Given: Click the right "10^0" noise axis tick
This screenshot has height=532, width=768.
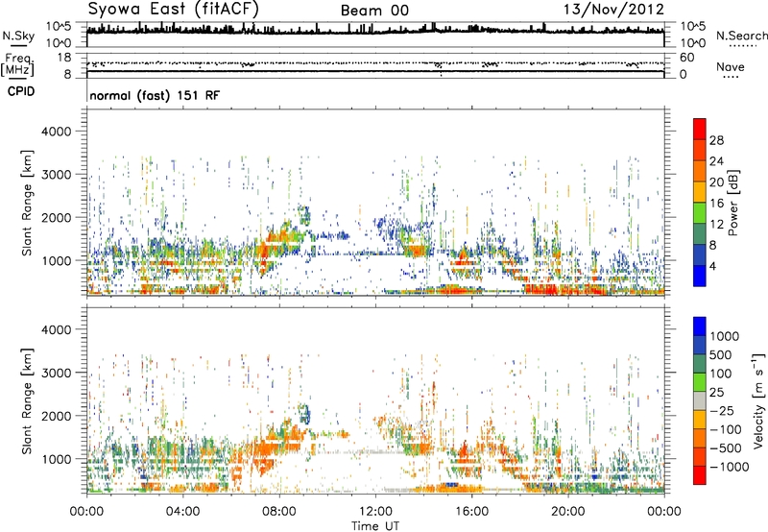Looking at the screenshot, I should [693, 42].
